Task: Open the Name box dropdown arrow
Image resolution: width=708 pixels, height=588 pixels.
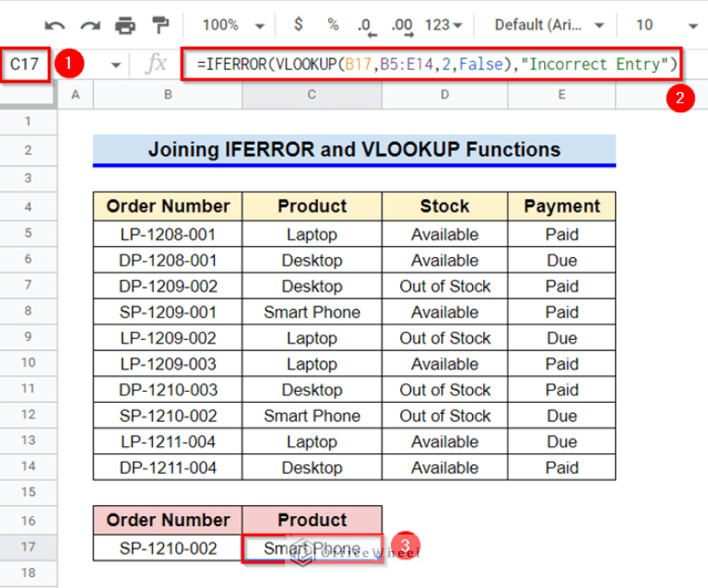Action: coord(116,65)
